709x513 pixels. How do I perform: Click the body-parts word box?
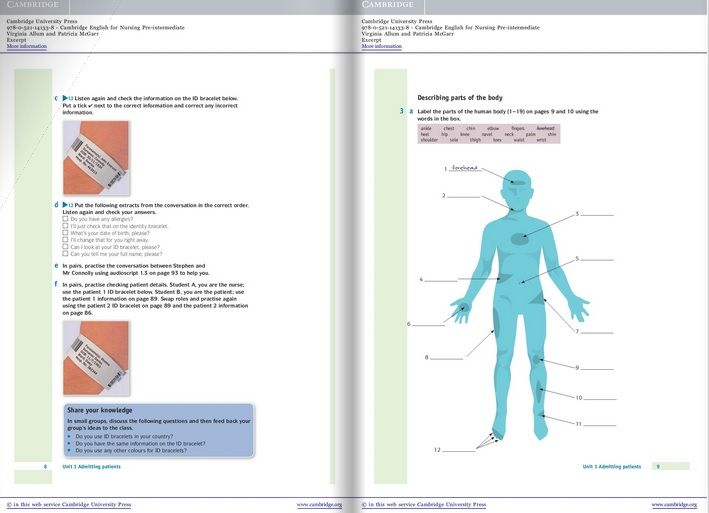pos(474,134)
